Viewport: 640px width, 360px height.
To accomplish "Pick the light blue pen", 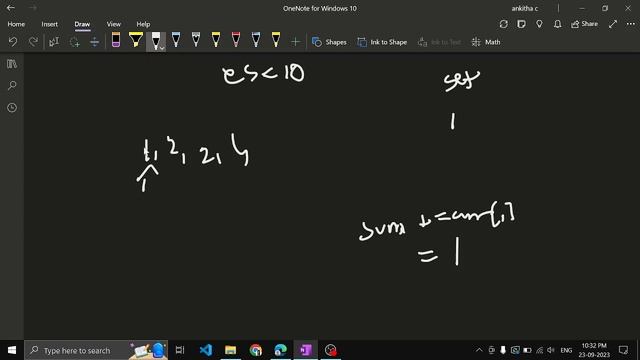I will coord(176,40).
